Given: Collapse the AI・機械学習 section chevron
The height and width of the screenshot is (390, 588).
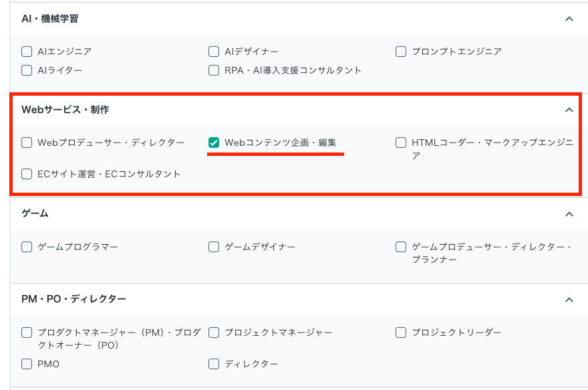Looking at the screenshot, I should (569, 19).
